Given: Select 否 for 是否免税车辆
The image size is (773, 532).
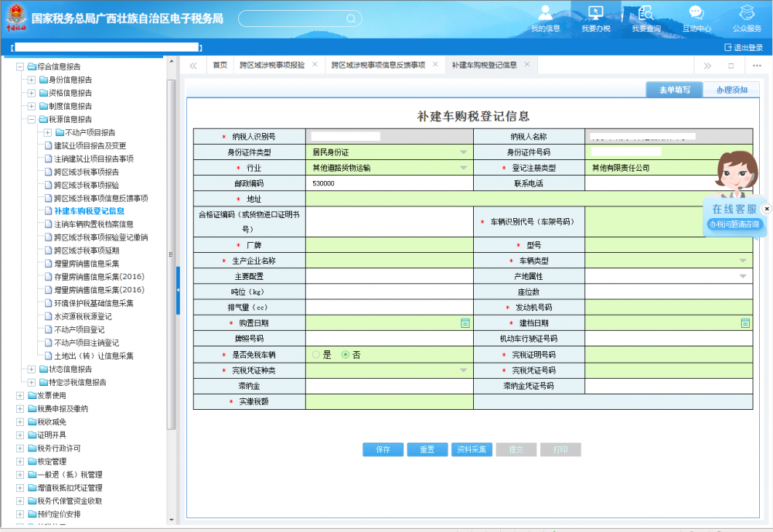Looking at the screenshot, I should click(x=346, y=354).
